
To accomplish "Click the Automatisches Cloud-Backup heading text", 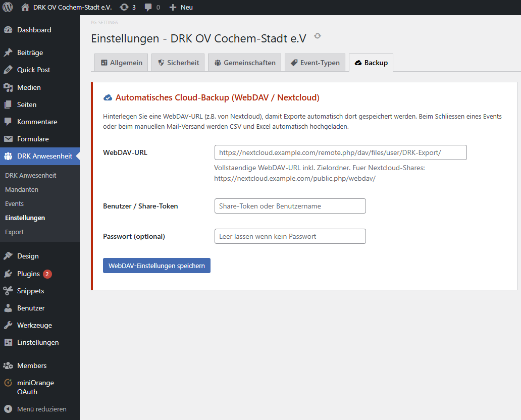I will point(217,98).
